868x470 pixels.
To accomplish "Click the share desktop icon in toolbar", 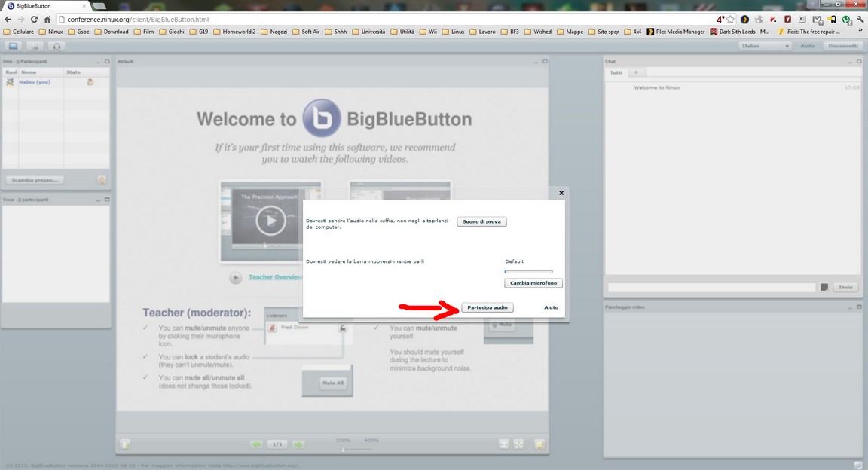I will tap(13, 46).
